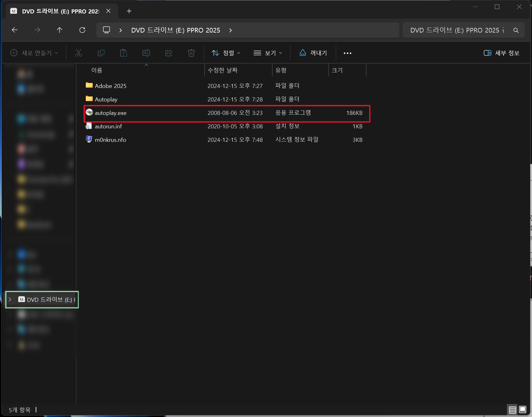The height and width of the screenshot is (417, 532).
Task: Open the 새로 만들기 dropdown
Action: (x=34, y=53)
